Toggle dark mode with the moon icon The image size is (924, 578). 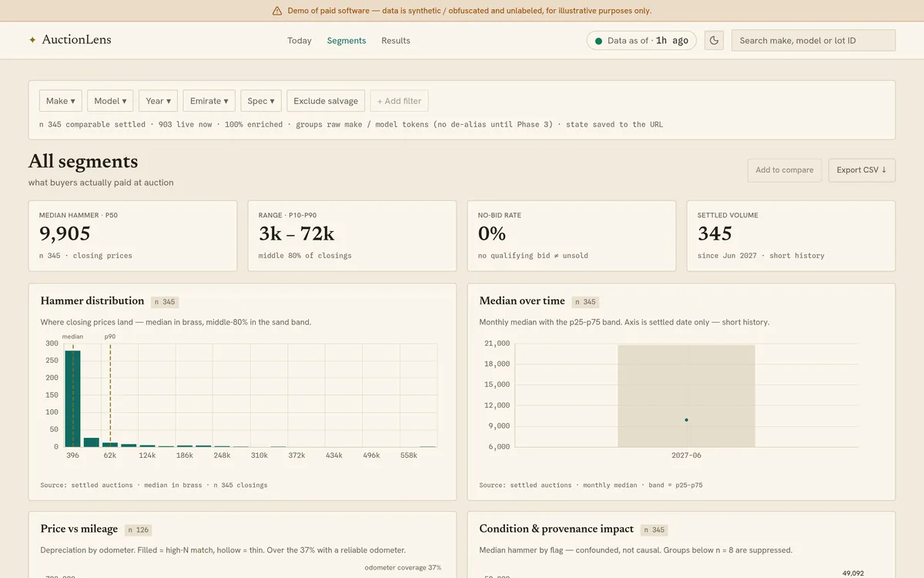coord(714,41)
